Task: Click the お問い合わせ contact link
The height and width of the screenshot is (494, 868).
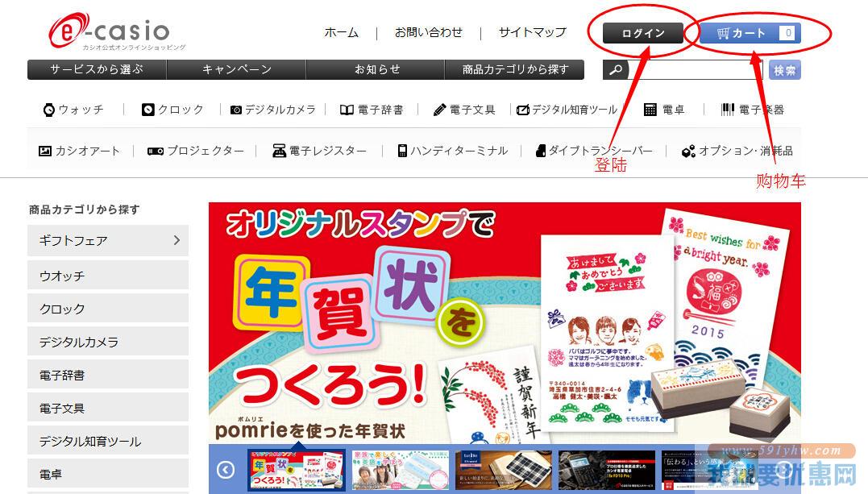Action: [428, 32]
